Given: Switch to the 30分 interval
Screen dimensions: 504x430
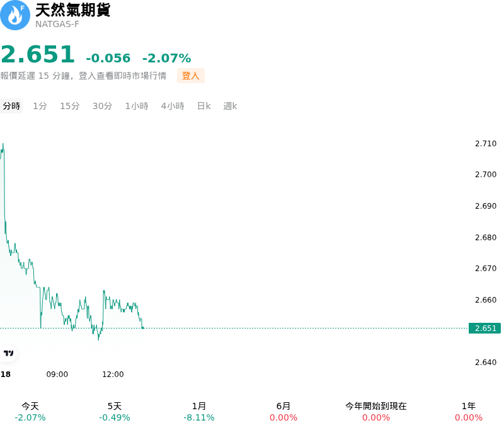Looking at the screenshot, I should [x=102, y=106].
